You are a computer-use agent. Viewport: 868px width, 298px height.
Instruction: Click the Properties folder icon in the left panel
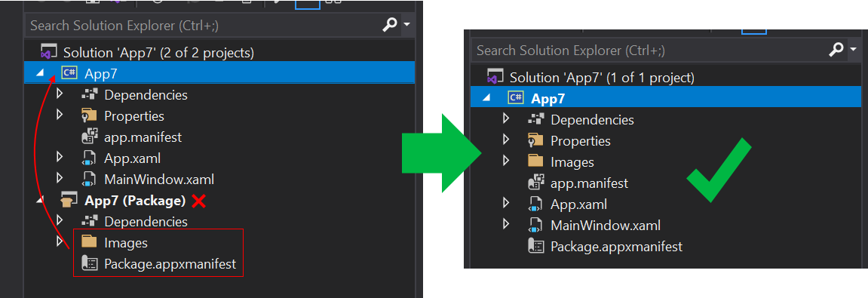click(x=89, y=115)
